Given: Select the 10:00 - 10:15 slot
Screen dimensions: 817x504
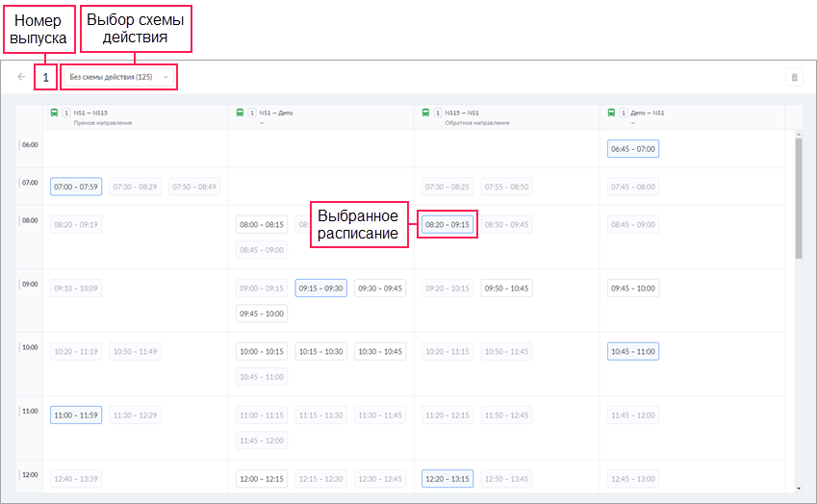Looking at the screenshot, I should click(x=262, y=351).
